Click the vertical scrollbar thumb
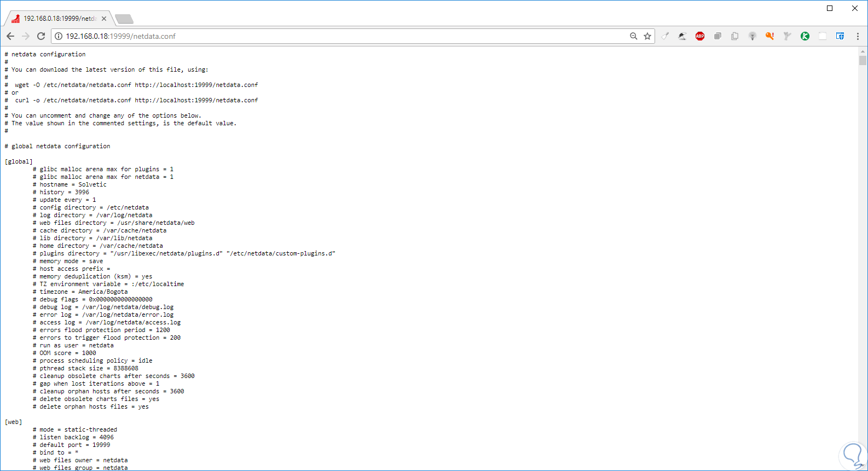Screen dimensions: 868x471 coord(863,60)
